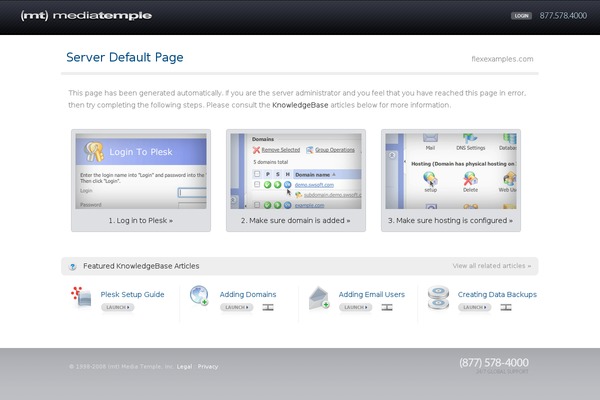Launch the Adding Domains article
This screenshot has width=600, height=400.
236,307
